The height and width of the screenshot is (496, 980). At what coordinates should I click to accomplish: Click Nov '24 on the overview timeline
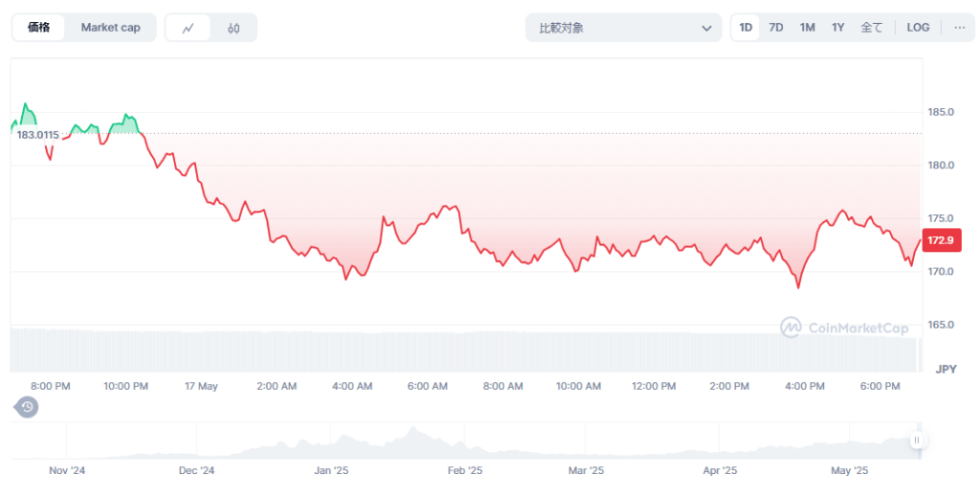[x=67, y=471]
